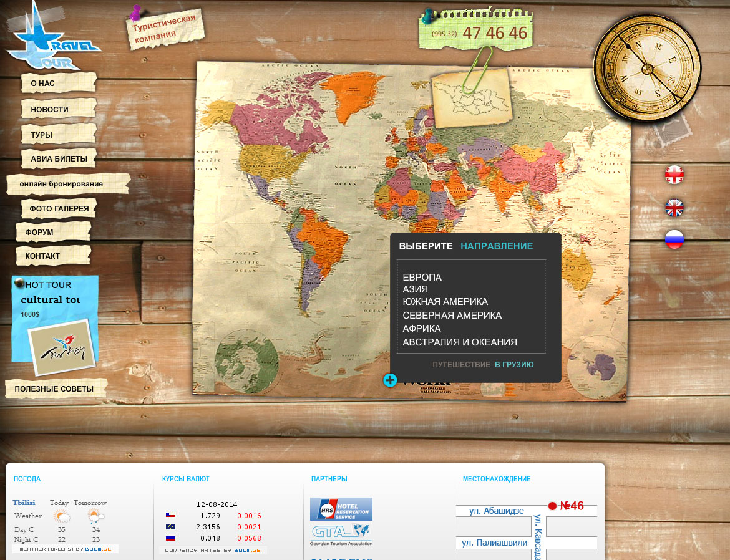Click the red №46 location marker
The image size is (730, 560).
[552, 506]
